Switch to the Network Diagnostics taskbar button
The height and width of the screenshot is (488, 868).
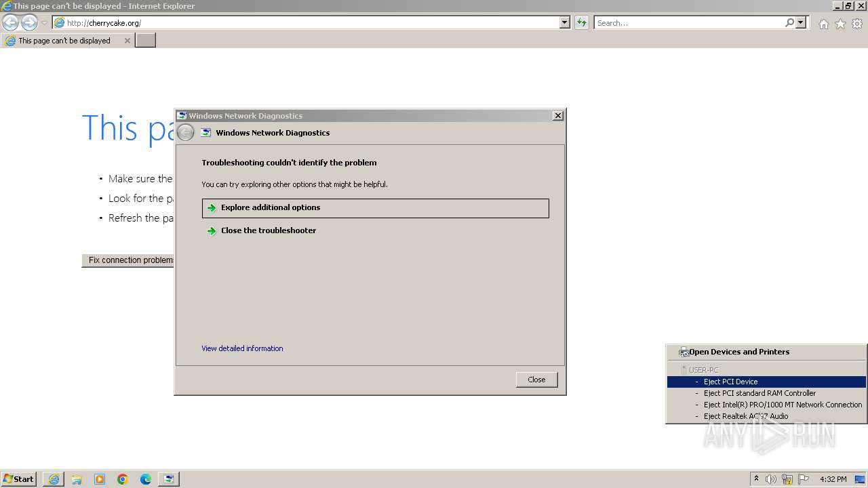(169, 479)
